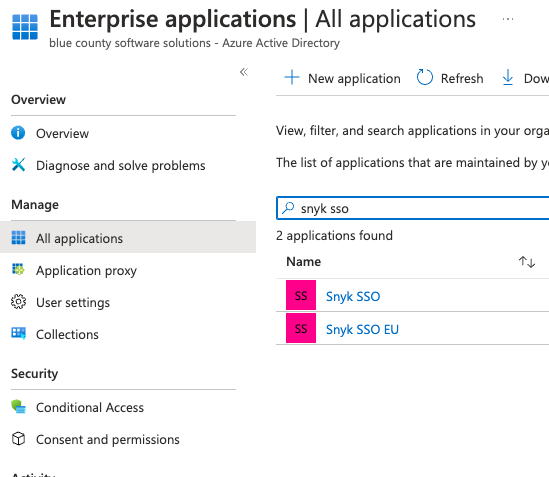Click the Enterprise applications grid icon
Viewport: 549px width, 477px height.
[25, 27]
